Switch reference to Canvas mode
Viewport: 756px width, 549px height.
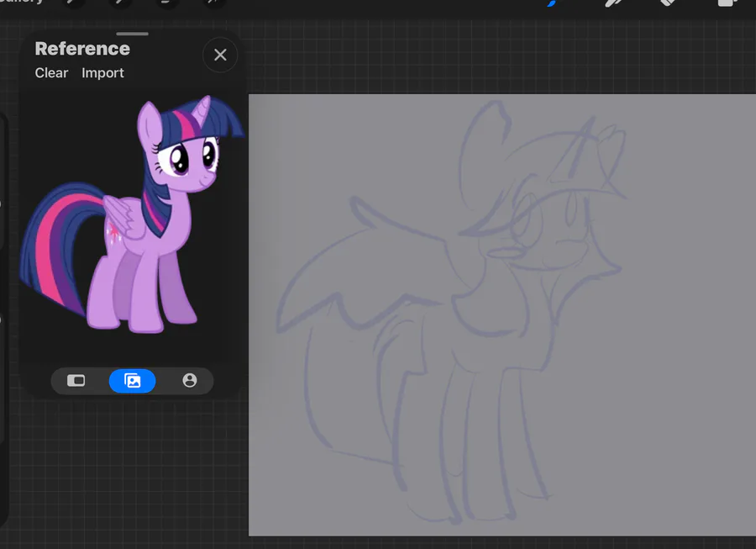pos(76,381)
